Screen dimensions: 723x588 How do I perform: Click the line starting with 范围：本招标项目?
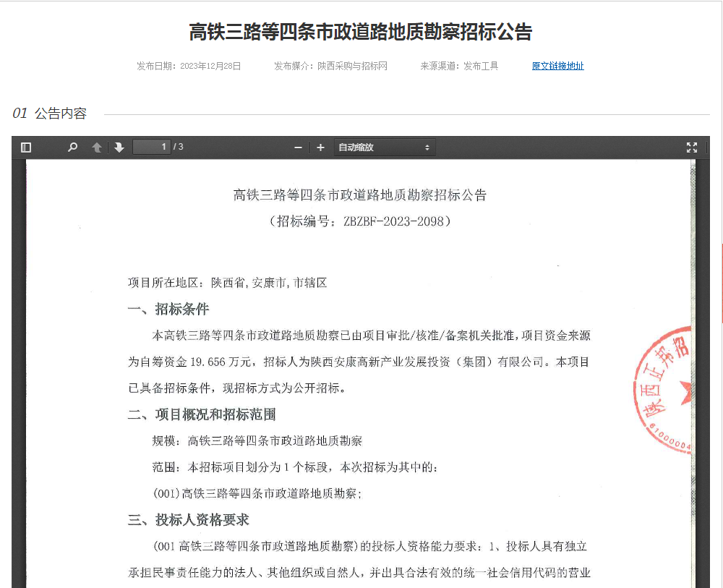click(x=295, y=467)
